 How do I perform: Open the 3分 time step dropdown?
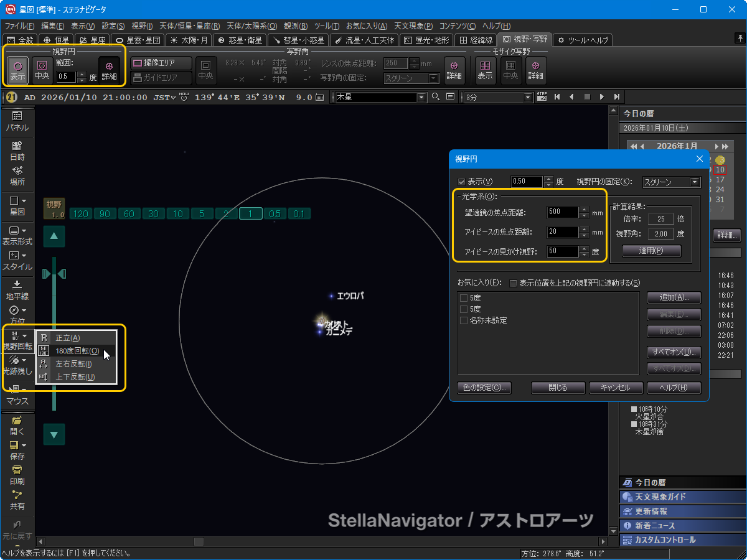[528, 97]
